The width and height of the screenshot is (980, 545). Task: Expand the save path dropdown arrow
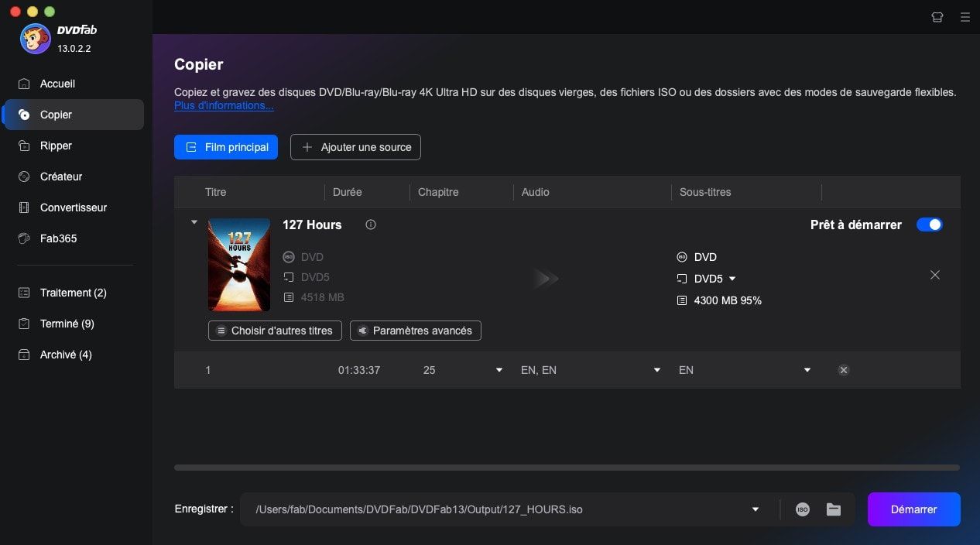(x=756, y=509)
